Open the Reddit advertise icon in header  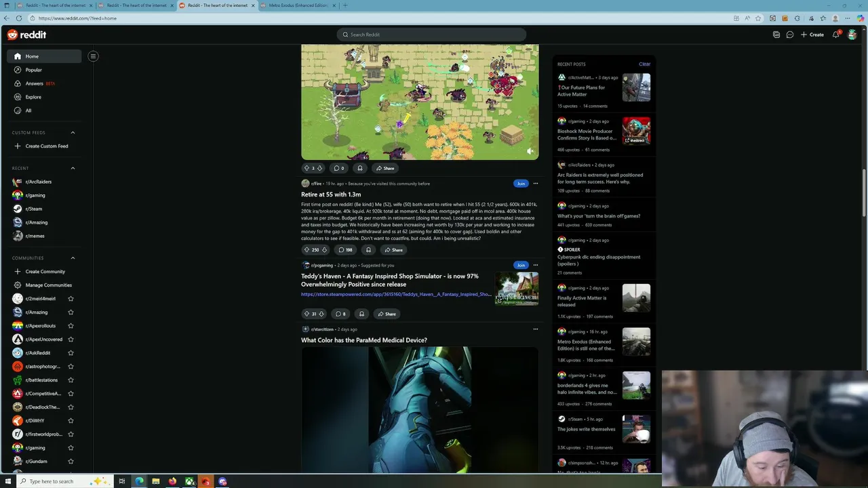click(776, 35)
